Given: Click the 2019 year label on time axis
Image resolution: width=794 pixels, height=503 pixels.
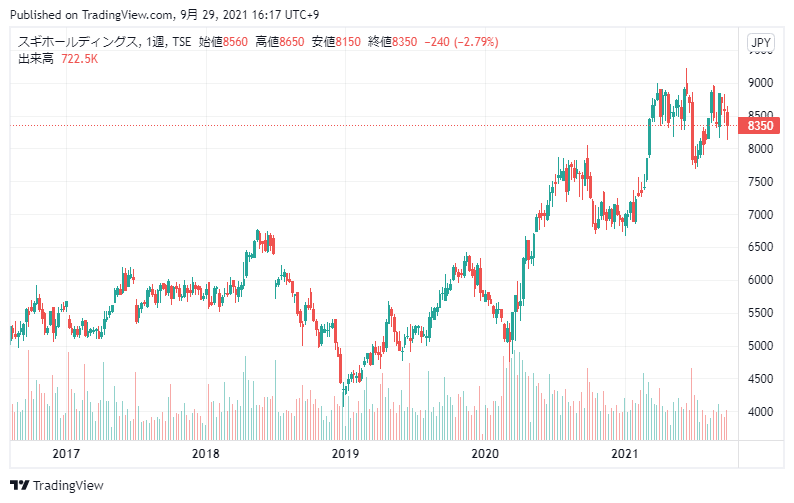Looking at the screenshot, I should point(345,453).
